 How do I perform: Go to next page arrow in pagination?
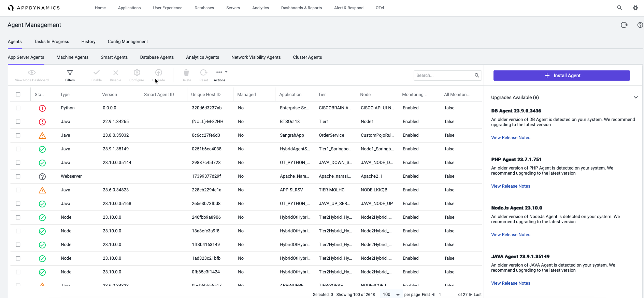click(471, 295)
